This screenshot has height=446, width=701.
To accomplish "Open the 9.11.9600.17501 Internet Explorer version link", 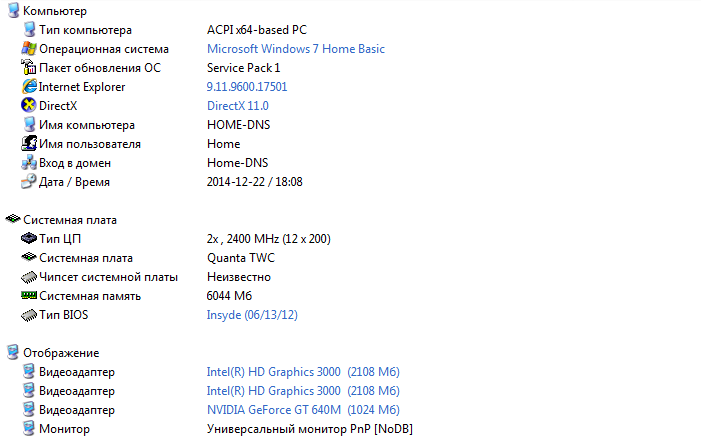I will (247, 87).
